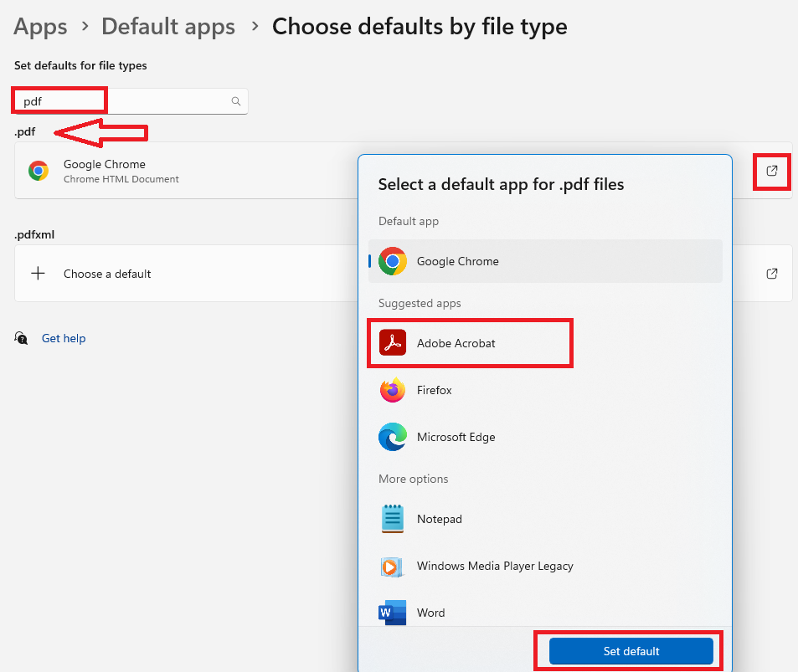The width and height of the screenshot is (798, 672).
Task: Select Adobe Acrobat from suggested apps
Action: coord(545,343)
